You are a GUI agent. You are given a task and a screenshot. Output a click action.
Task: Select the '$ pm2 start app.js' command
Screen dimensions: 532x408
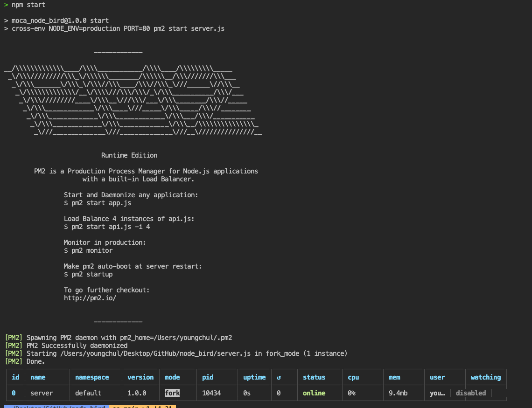[x=98, y=203]
